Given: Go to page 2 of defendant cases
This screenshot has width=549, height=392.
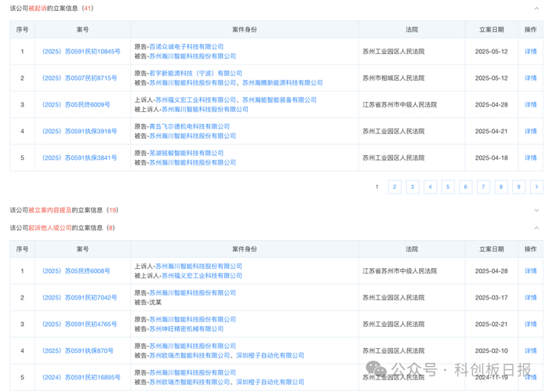Looking at the screenshot, I should pos(394,187).
